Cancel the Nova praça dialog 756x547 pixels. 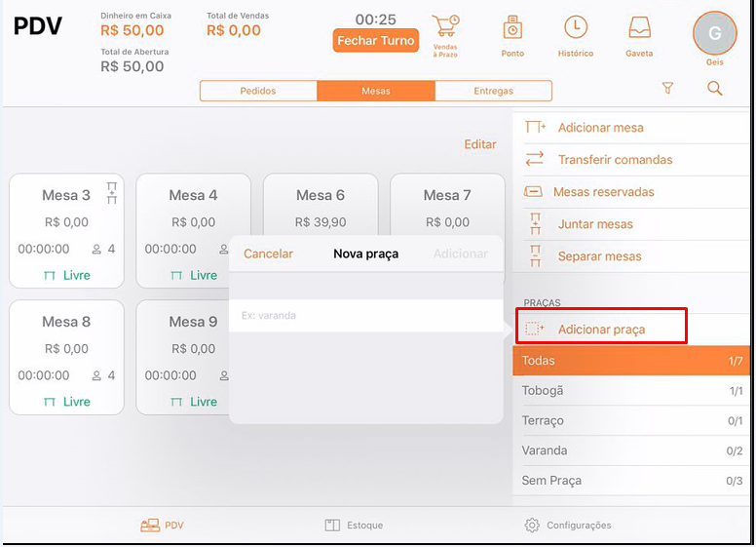coord(268,254)
